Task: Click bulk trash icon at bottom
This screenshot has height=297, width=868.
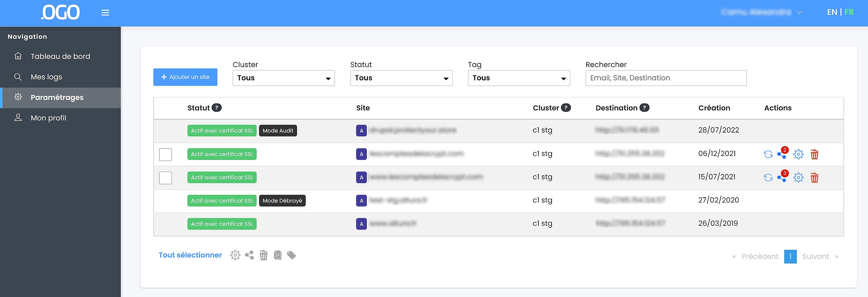Action: click(263, 255)
